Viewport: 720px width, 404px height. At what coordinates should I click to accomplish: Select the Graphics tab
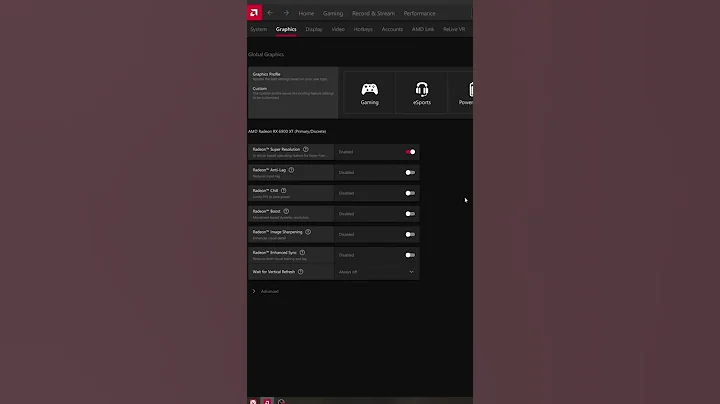tap(286, 29)
